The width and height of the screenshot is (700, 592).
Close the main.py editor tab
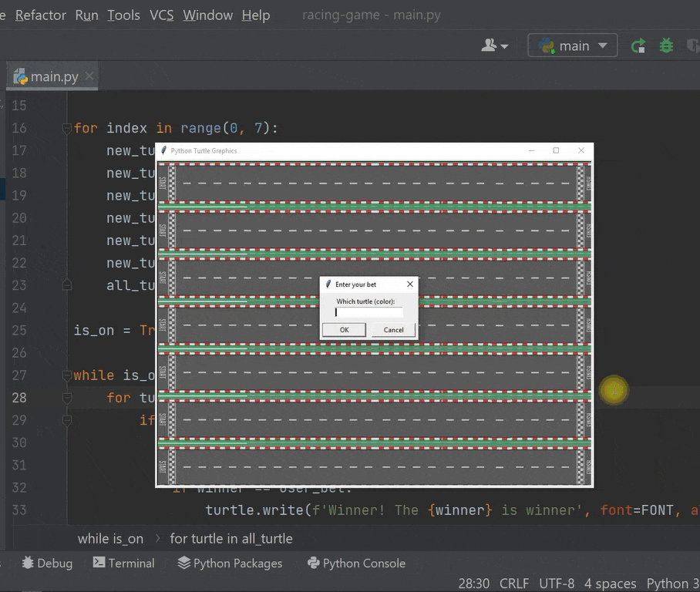point(90,76)
